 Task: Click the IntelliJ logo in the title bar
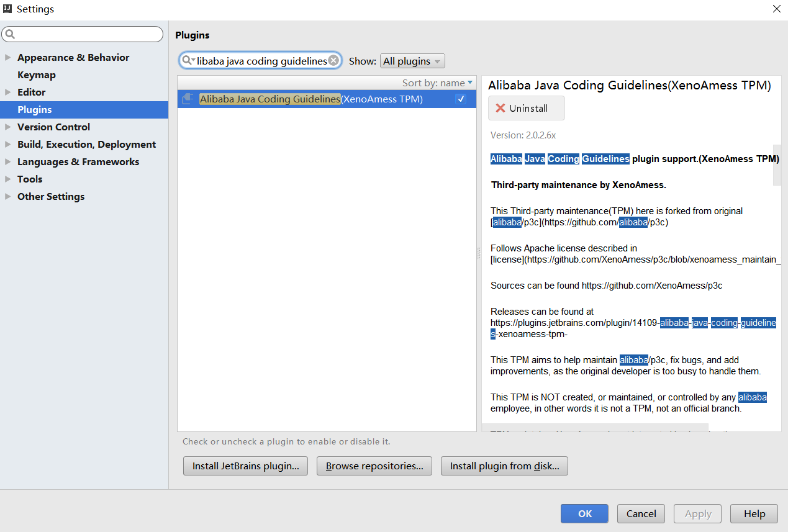click(7, 9)
